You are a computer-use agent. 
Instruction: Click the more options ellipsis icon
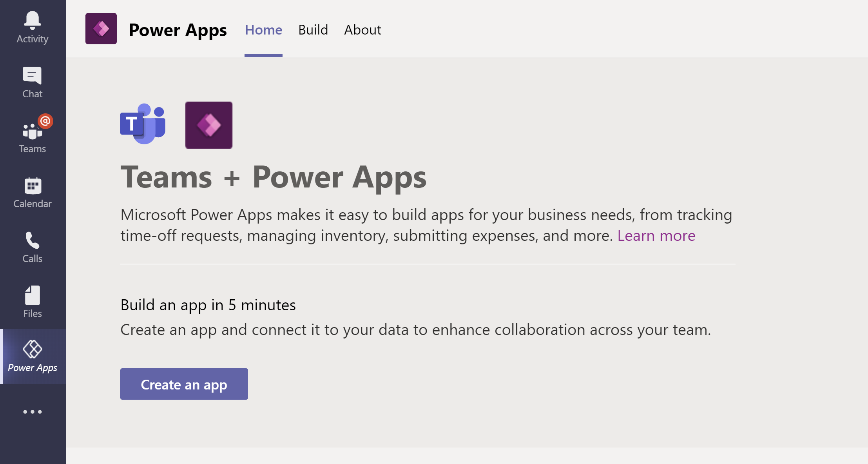[x=32, y=412]
